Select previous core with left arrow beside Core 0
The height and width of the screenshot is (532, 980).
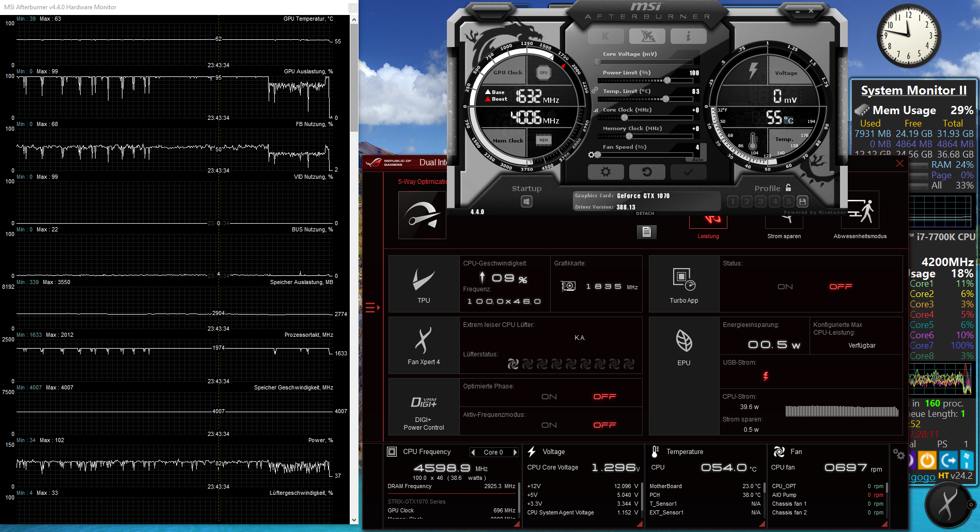[x=473, y=452]
